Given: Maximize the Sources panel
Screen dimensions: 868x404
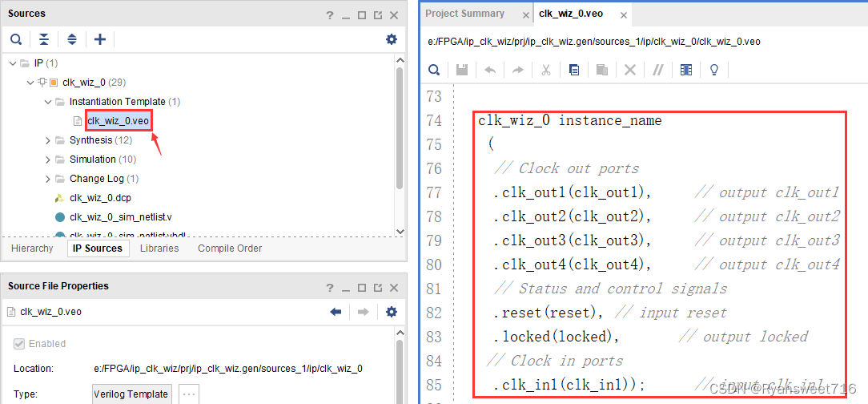Looking at the screenshot, I should (x=361, y=15).
